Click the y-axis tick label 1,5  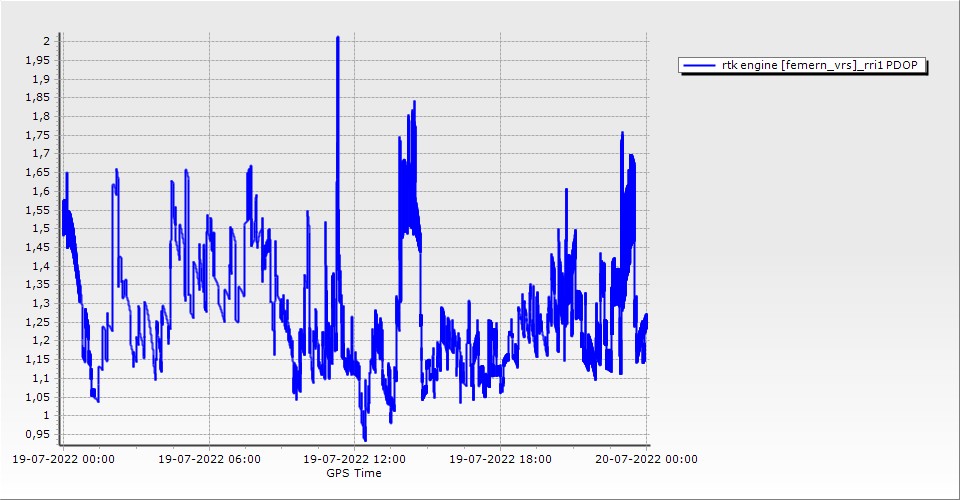(x=40, y=228)
